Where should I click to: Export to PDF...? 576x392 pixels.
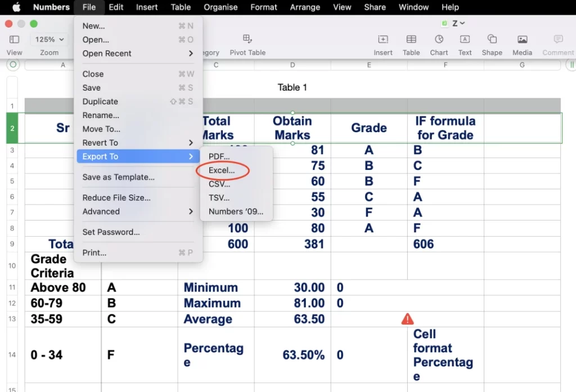[x=236, y=156]
